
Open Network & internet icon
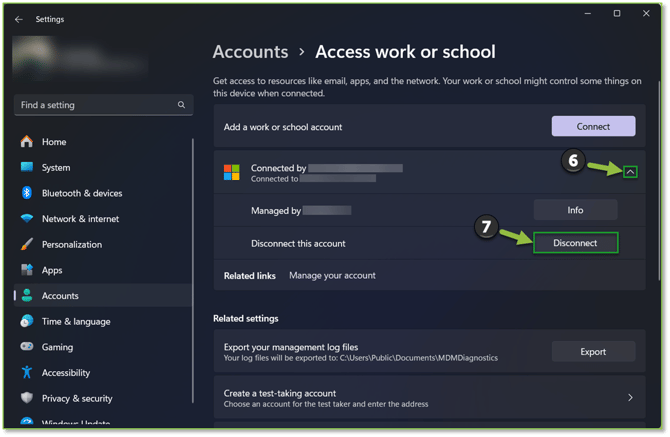26,219
